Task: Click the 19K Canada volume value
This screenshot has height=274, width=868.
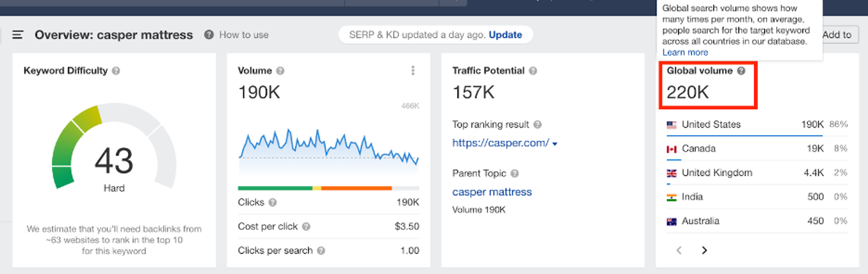Action: pos(815,149)
